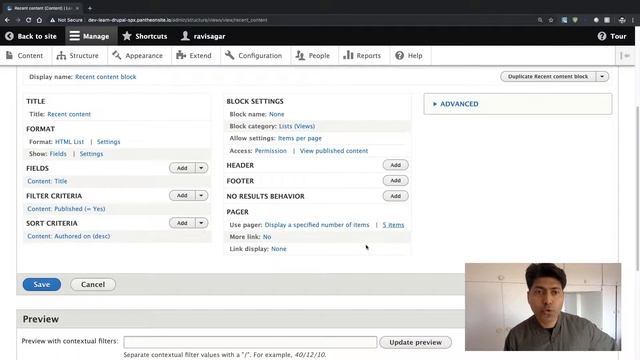Screen dimensions: 640x360
Task: Open Configuration admin menu
Action: pos(253,56)
